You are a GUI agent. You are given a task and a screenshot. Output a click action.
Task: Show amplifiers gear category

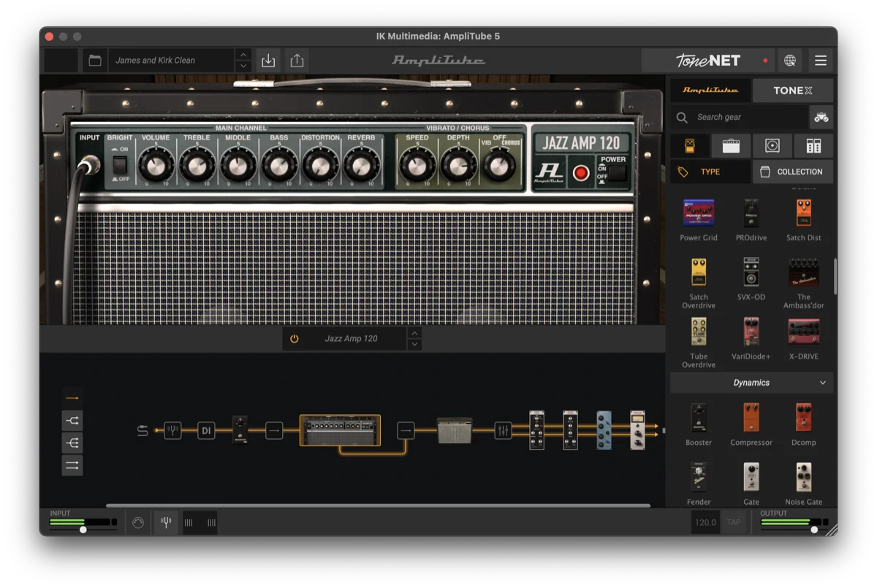pyautogui.click(x=731, y=145)
